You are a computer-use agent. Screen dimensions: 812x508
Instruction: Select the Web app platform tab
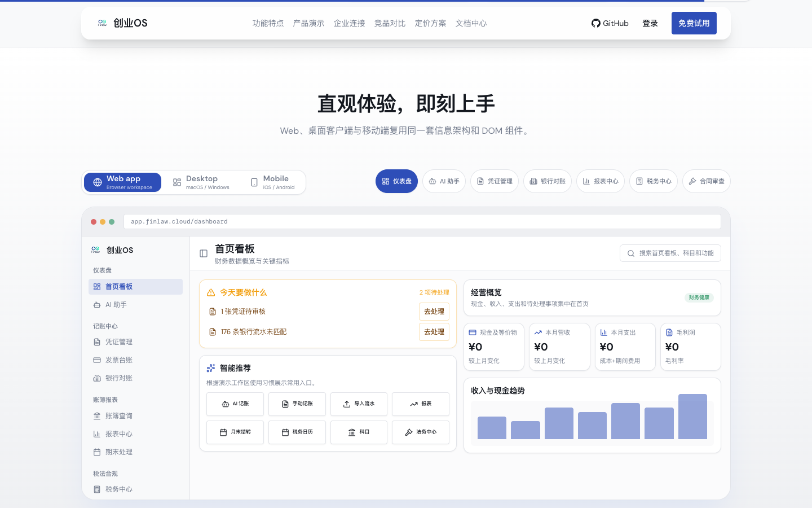coord(122,182)
